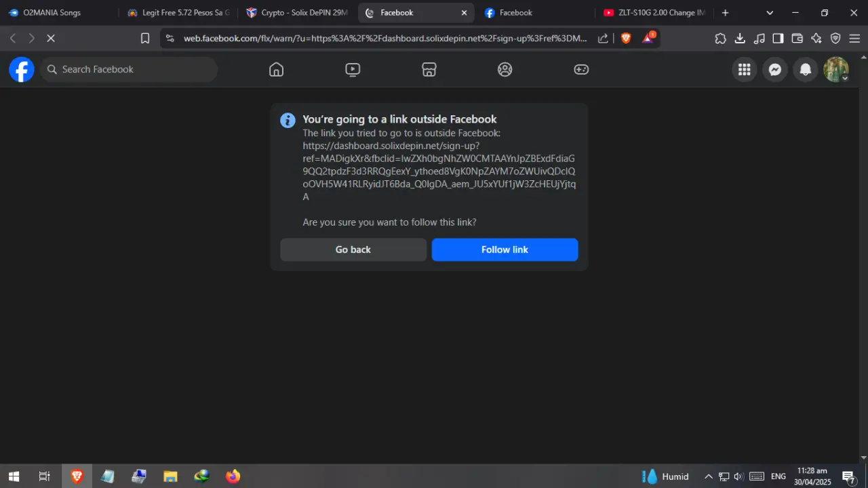
Task: Open the account profile picture menu
Action: pos(836,69)
